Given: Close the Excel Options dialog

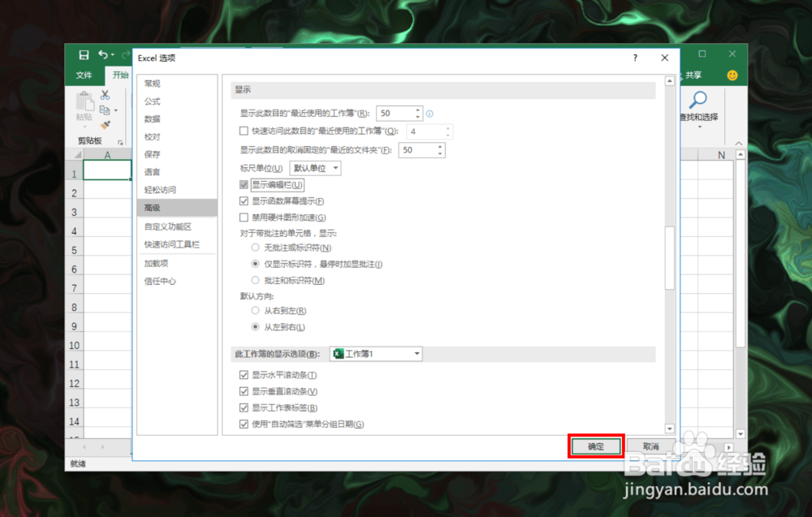Looking at the screenshot, I should pyautogui.click(x=665, y=58).
